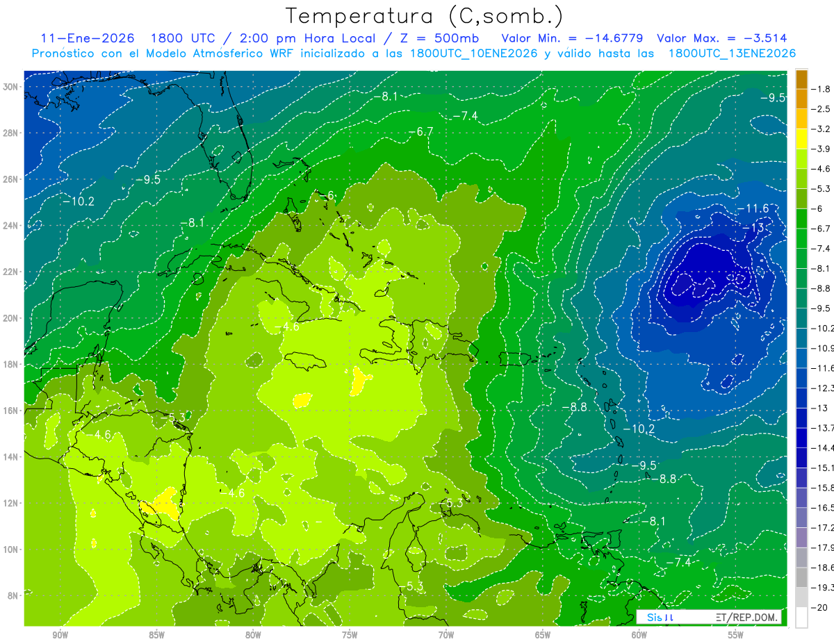Select the lime swatch between -3.9 and -4.6
Viewport: 834px width, 644px height.
tap(801, 158)
